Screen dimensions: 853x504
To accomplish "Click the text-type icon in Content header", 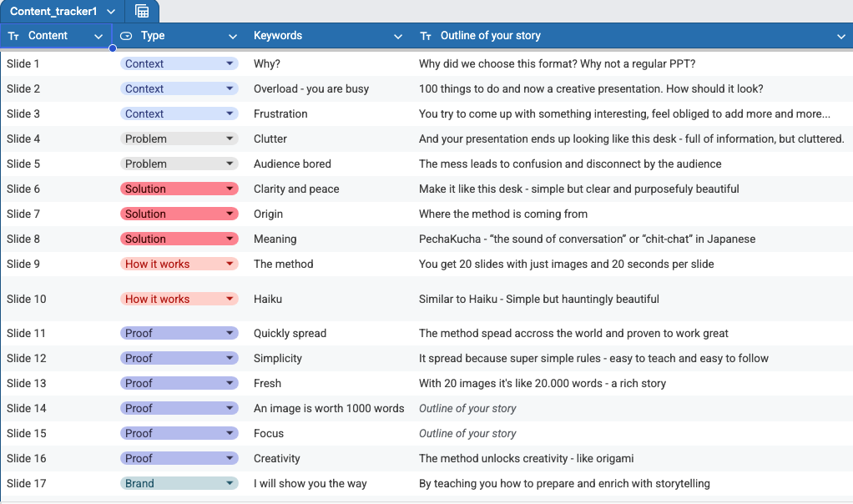I will (13, 36).
